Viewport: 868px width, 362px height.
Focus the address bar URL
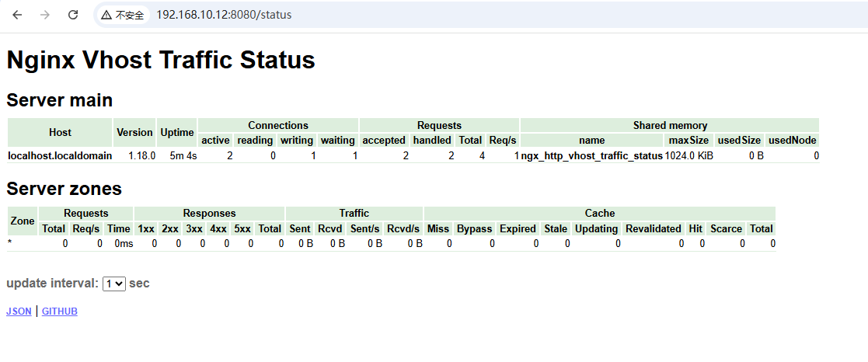coord(224,15)
